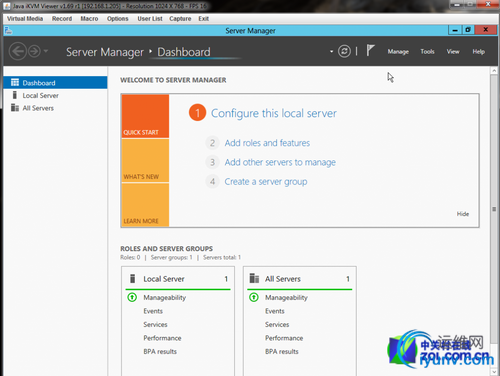The height and width of the screenshot is (376, 500).
Task: Click the Java icon in iKVM title bar
Action: coord(8,6)
